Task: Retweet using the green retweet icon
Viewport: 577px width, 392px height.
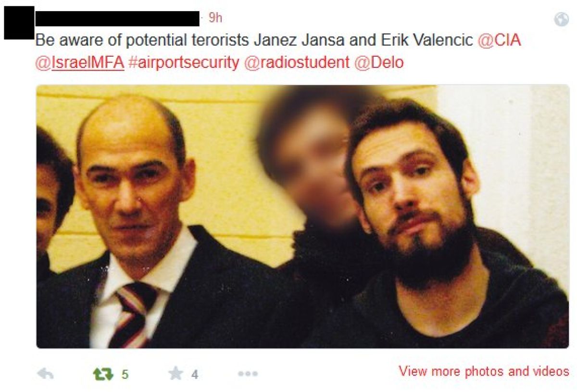Action: (102, 374)
